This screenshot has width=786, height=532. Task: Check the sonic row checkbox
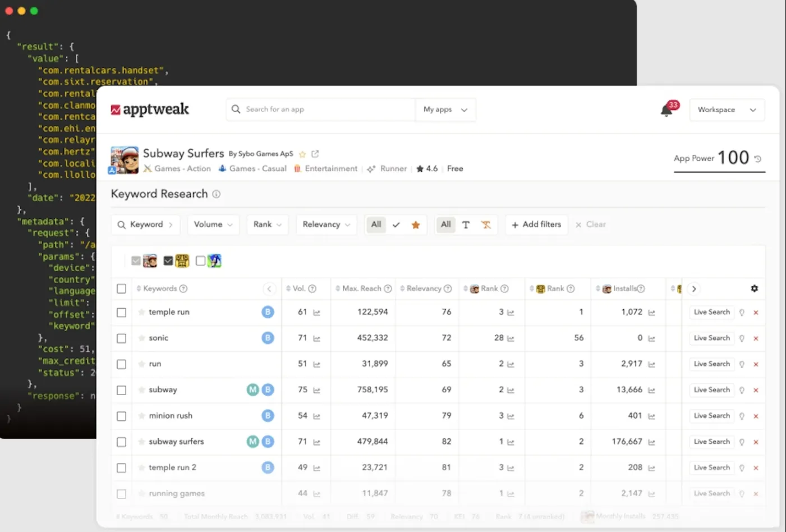tap(121, 338)
